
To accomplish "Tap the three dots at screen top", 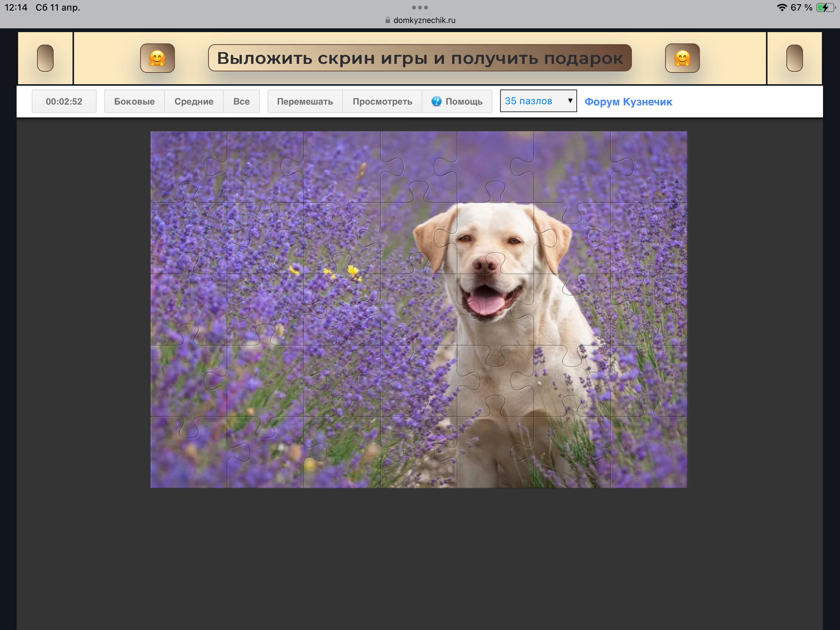I will click(420, 8).
